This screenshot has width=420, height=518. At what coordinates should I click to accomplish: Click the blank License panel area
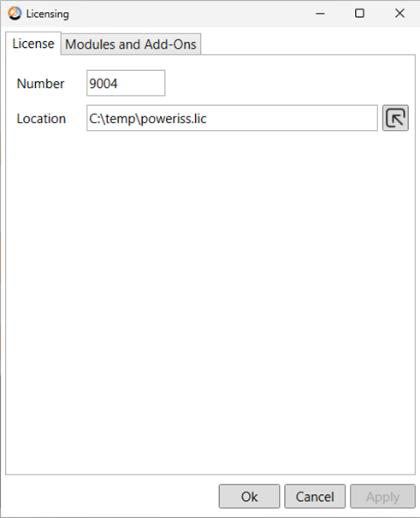tap(210, 297)
